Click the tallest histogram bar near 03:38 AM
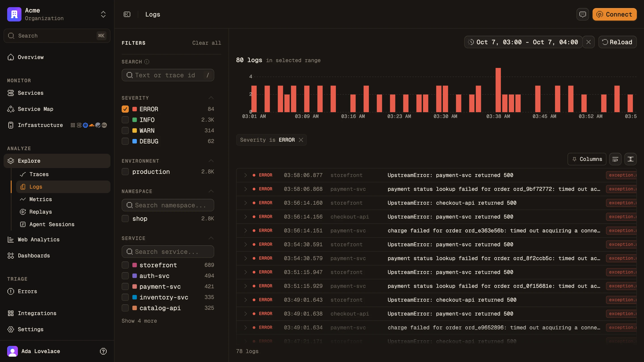 498,90
